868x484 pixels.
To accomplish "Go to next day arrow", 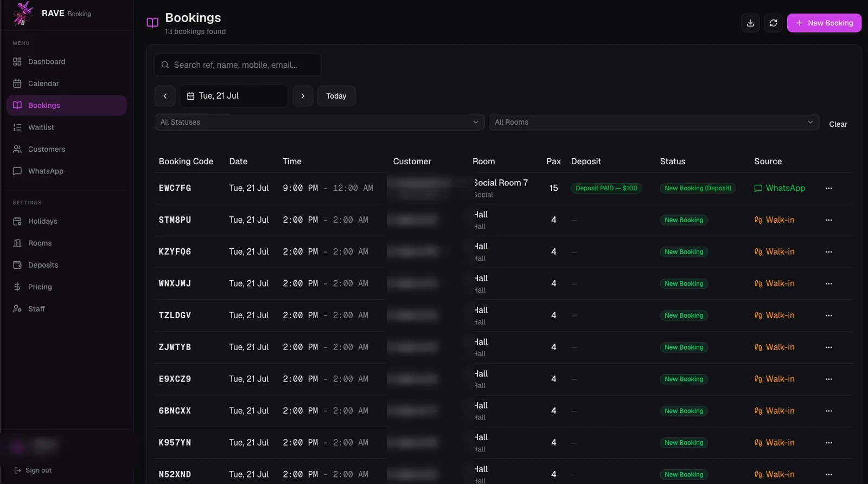I will click(303, 96).
